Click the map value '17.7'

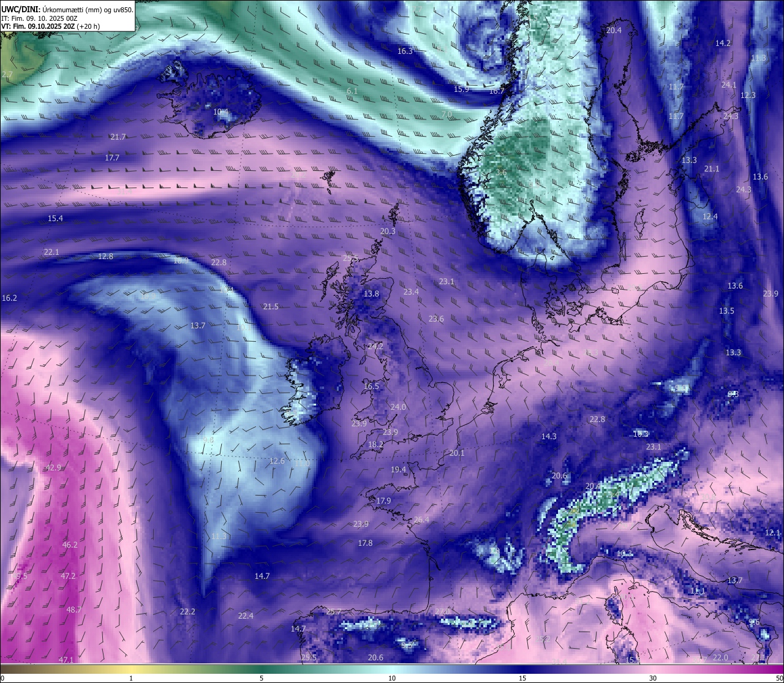click(112, 157)
